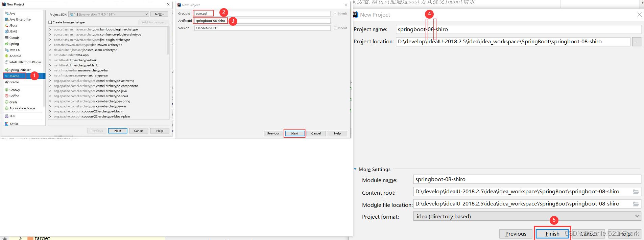Screen dimensions: 644x240
Task: Expand jira-plugin-archetype entry
Action: coord(50,40)
